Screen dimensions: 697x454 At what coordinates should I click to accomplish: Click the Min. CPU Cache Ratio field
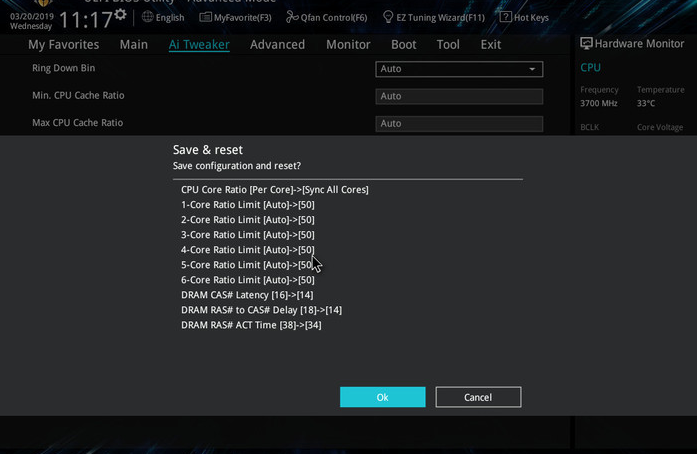tap(459, 96)
